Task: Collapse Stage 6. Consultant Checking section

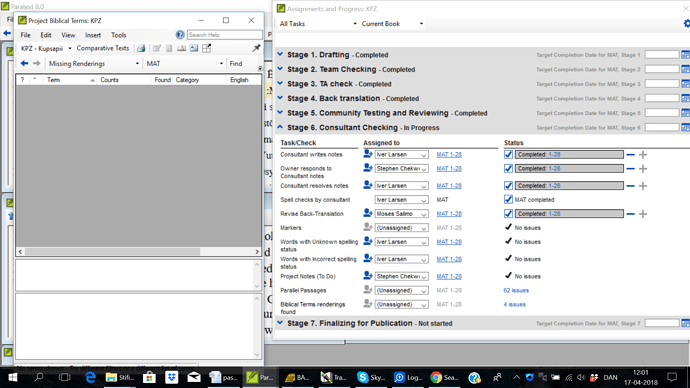Action: pos(280,127)
